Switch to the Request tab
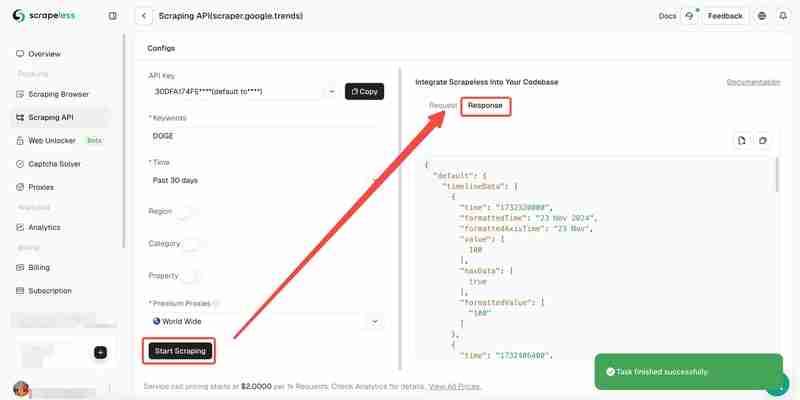Viewport: 800px width, 400px height. pyautogui.click(x=442, y=106)
